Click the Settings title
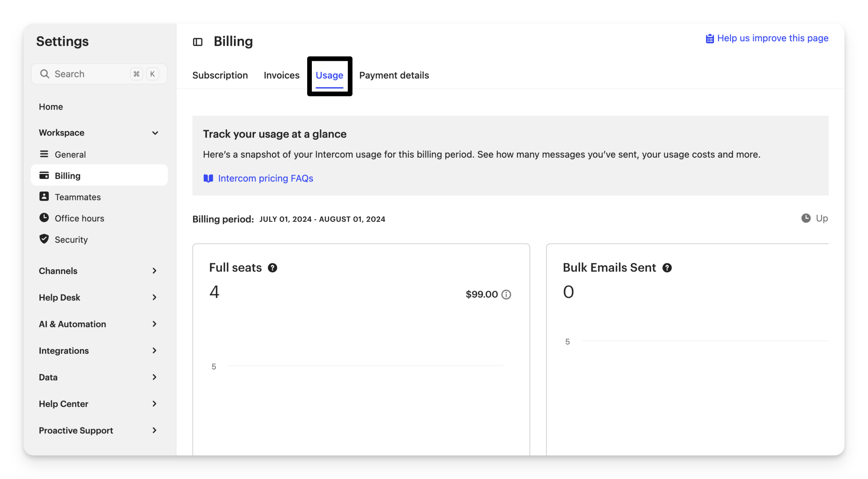This screenshot has width=868, height=479. coord(62,42)
